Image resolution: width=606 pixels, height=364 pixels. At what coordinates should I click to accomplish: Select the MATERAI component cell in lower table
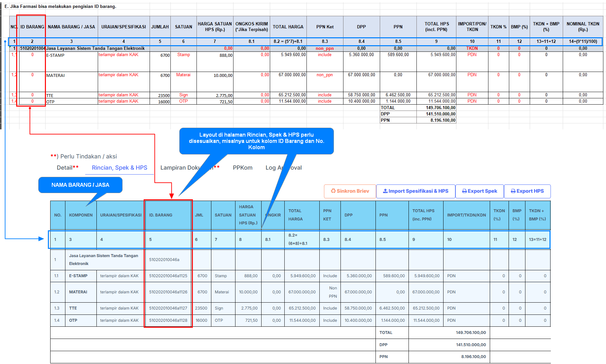[x=78, y=292]
